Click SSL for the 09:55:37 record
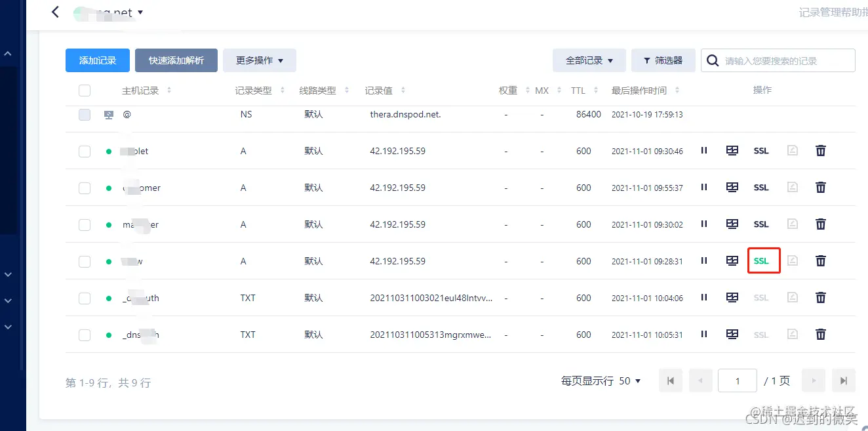Image resolution: width=868 pixels, height=431 pixels. [761, 188]
